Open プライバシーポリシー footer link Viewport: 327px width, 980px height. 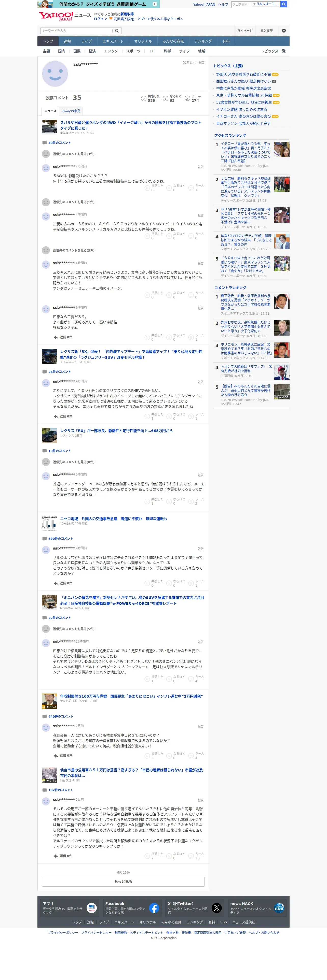tap(63, 933)
